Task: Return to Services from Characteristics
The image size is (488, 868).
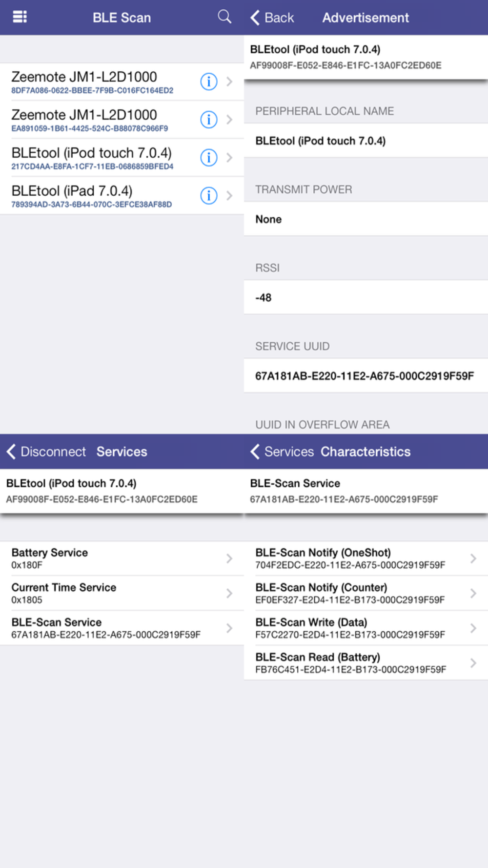Action: 282,452
